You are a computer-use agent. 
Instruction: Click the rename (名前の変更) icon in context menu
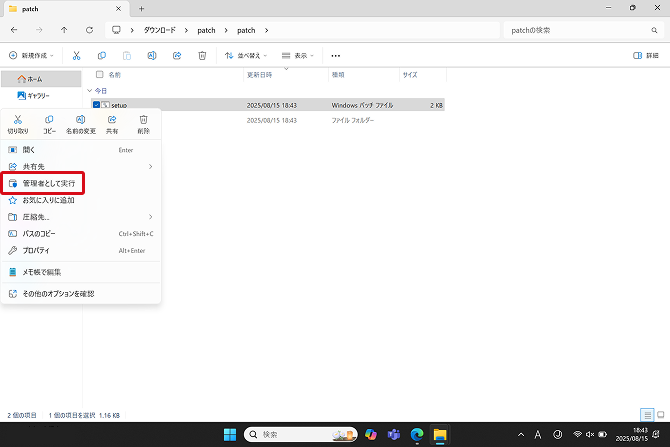click(81, 121)
